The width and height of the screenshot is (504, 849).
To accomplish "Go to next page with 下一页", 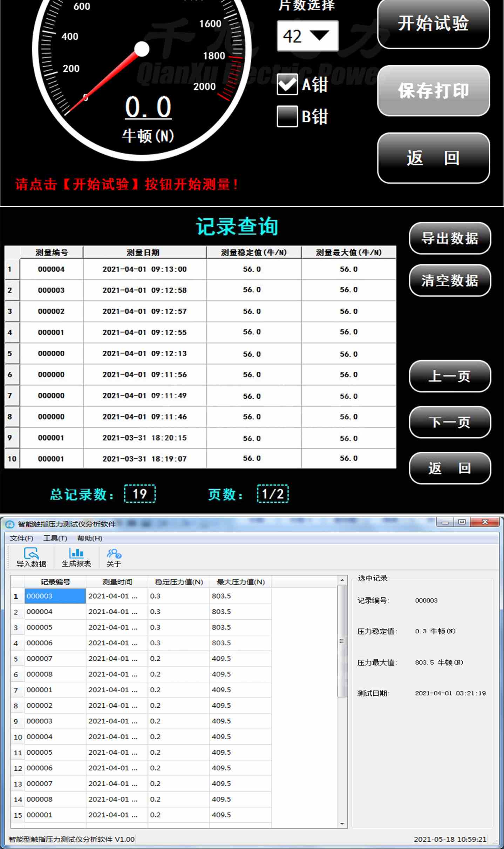I will coord(450,422).
